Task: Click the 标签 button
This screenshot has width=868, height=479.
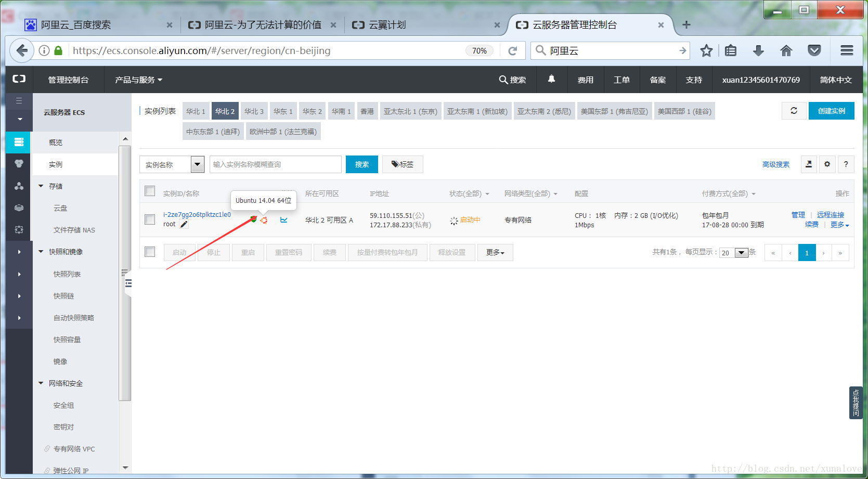Action: point(403,164)
